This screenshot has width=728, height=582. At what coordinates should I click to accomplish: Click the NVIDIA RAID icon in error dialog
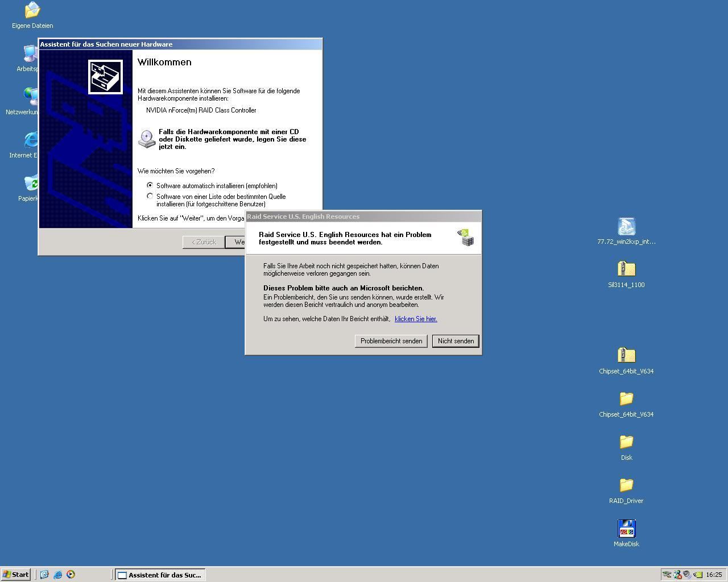466,238
